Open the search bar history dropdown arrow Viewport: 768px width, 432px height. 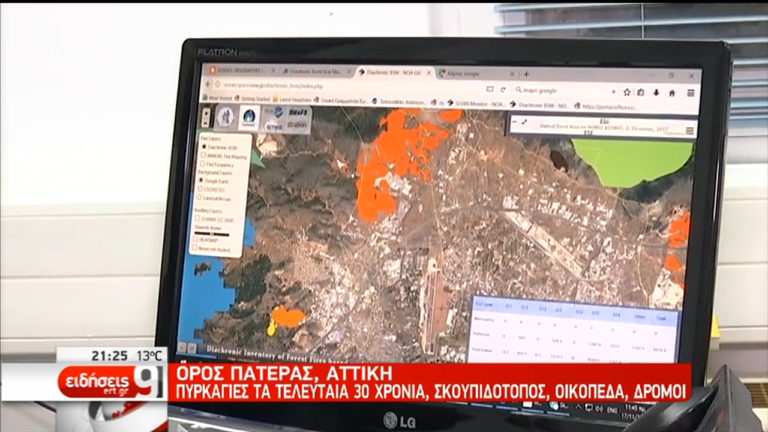[x=613, y=92]
